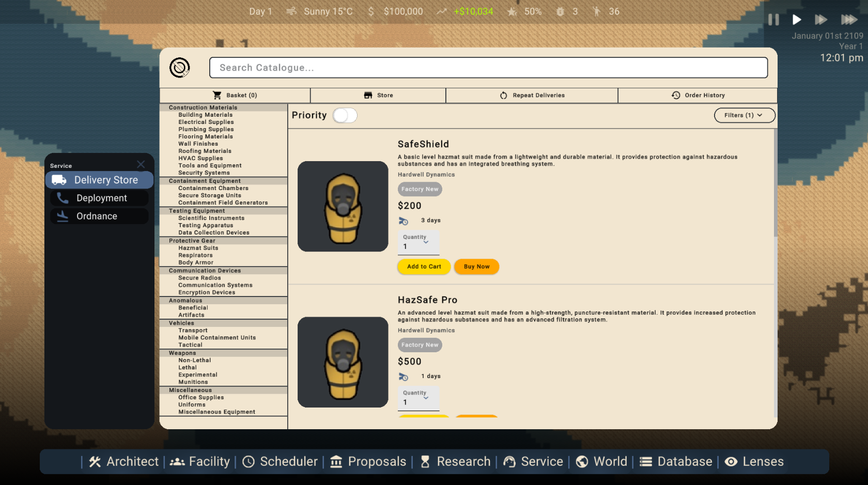Viewport: 868px width, 485px height.
Task: Click the Database list icon
Action: 646,462
